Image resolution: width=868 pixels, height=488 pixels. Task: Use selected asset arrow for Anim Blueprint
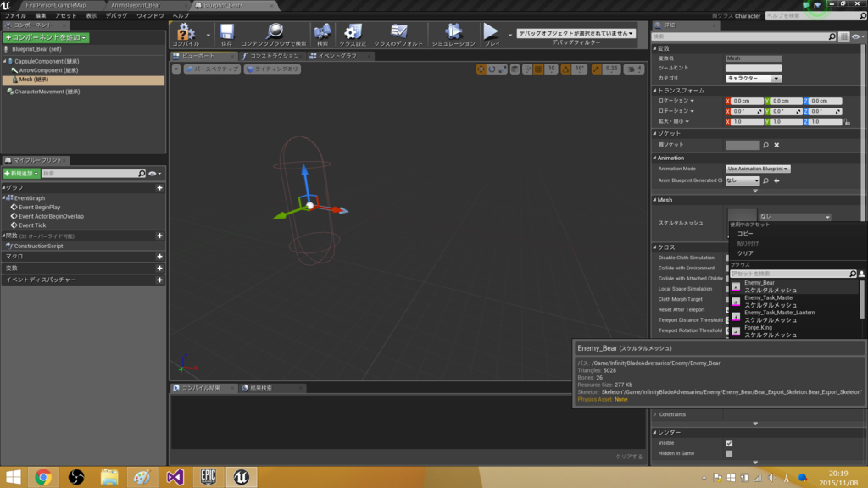tap(776, 180)
